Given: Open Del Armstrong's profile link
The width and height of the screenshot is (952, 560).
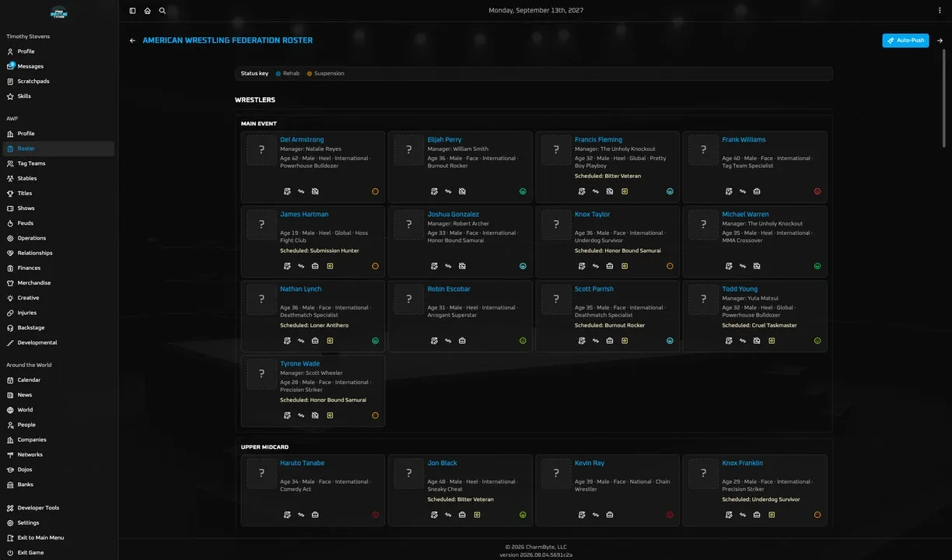Looking at the screenshot, I should 302,140.
